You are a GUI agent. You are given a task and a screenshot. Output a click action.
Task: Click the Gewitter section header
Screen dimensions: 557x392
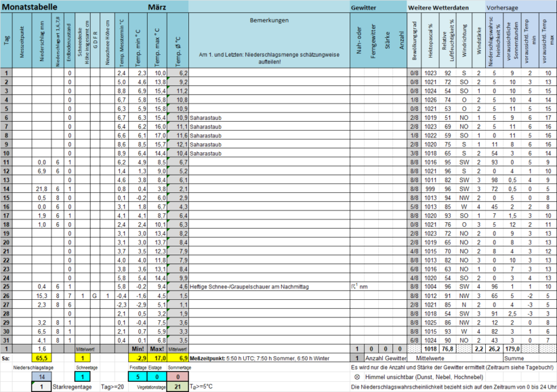tap(364, 6)
